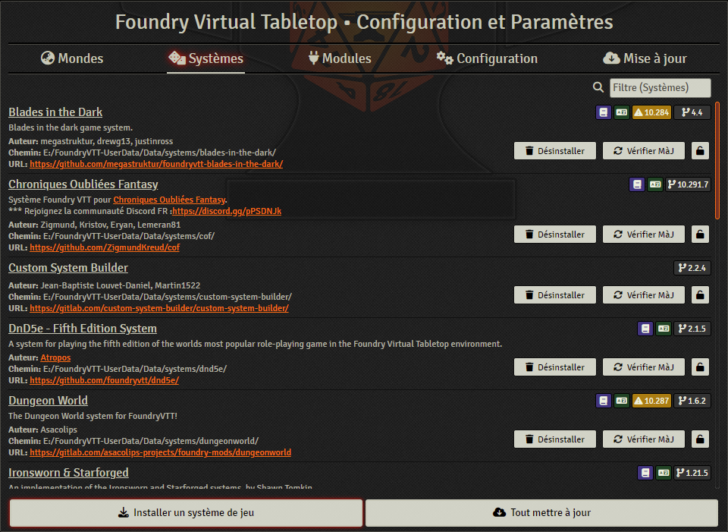Open the Modules tab
The width and height of the screenshot is (728, 532).
pos(340,58)
